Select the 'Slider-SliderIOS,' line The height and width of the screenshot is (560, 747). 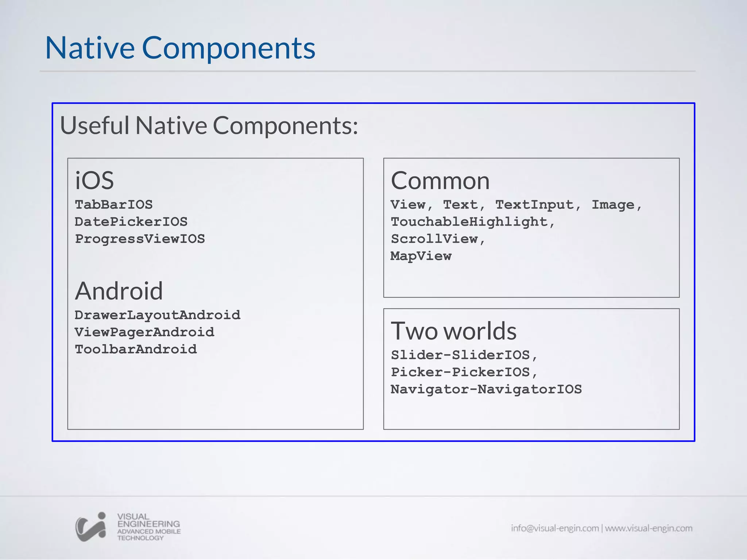tap(464, 355)
